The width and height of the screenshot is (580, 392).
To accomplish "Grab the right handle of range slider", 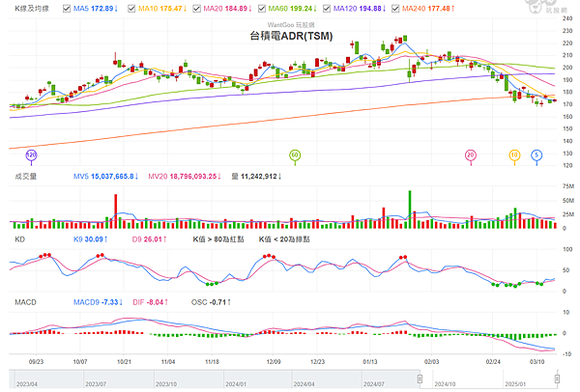I will click(557, 378).
